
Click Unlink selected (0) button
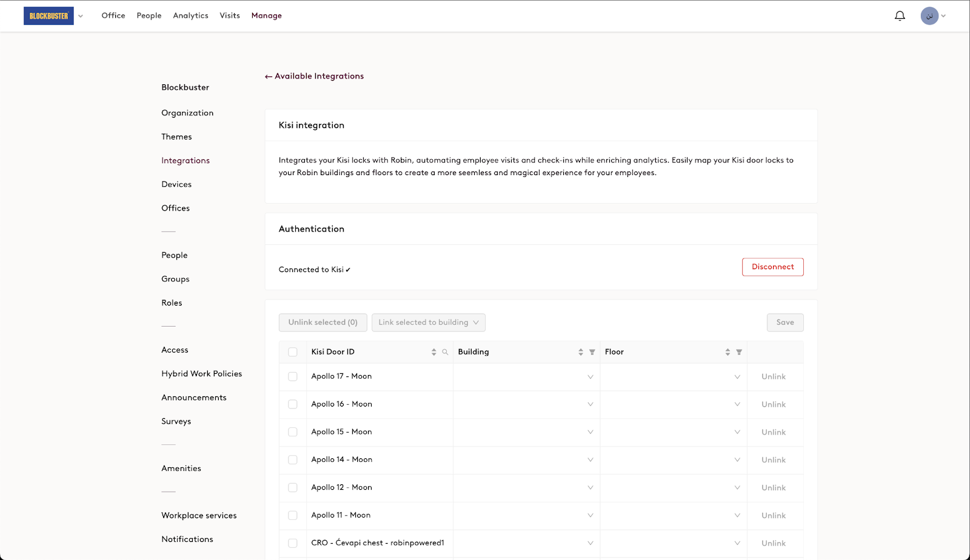click(323, 322)
